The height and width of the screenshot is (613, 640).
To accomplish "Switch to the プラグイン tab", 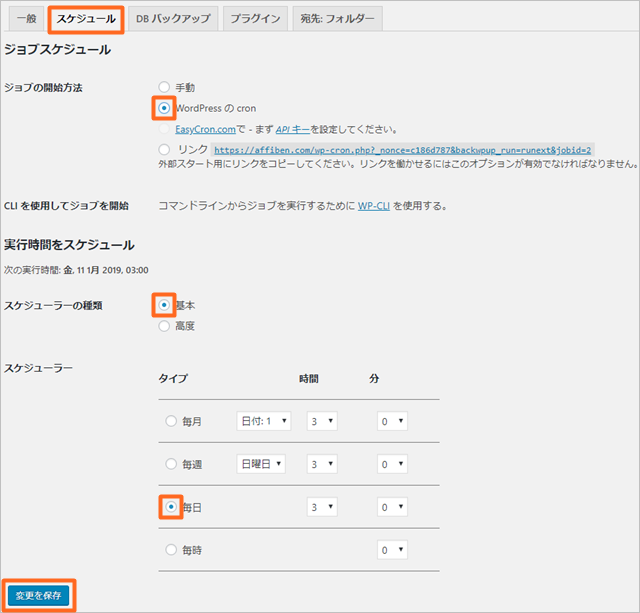I will [254, 19].
